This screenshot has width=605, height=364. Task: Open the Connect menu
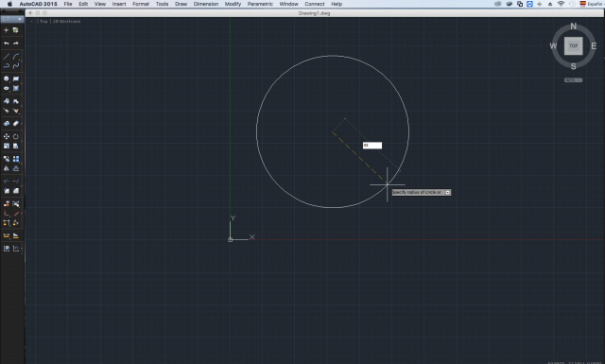pos(315,4)
